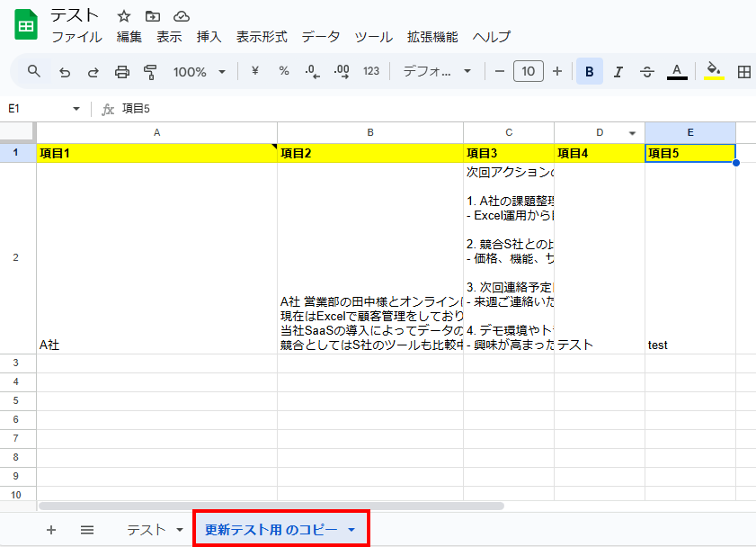Select the cell containing test

(x=690, y=258)
